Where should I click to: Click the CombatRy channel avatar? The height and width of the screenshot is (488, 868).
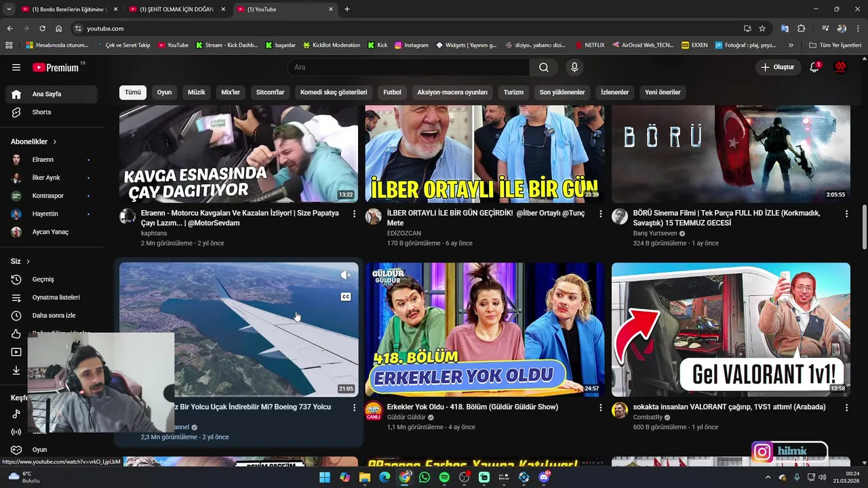620,410
